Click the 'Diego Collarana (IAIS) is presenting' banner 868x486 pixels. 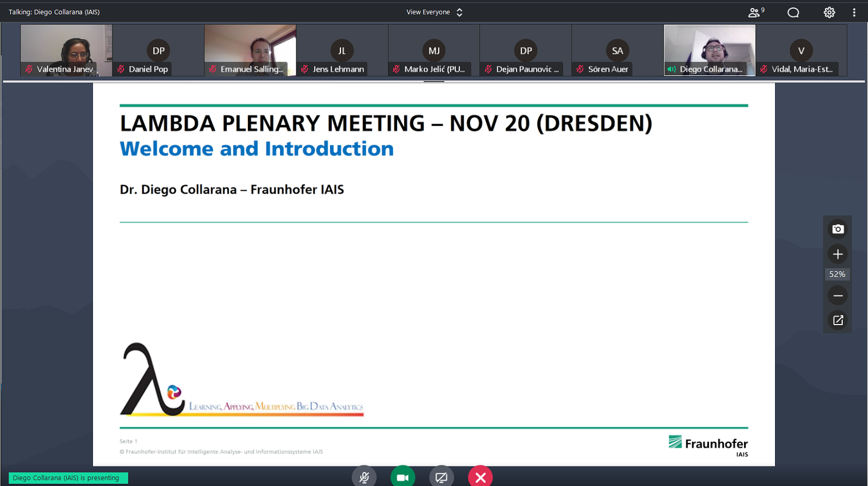[x=68, y=478]
